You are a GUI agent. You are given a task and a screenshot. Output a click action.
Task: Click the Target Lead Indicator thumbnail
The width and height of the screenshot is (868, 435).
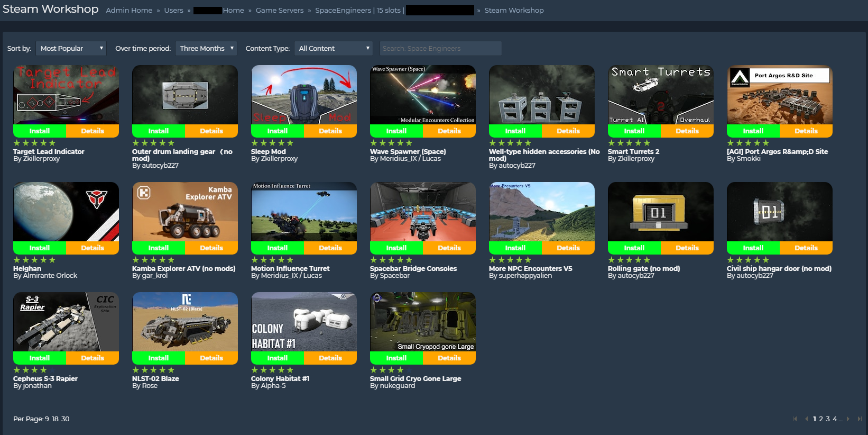point(66,95)
